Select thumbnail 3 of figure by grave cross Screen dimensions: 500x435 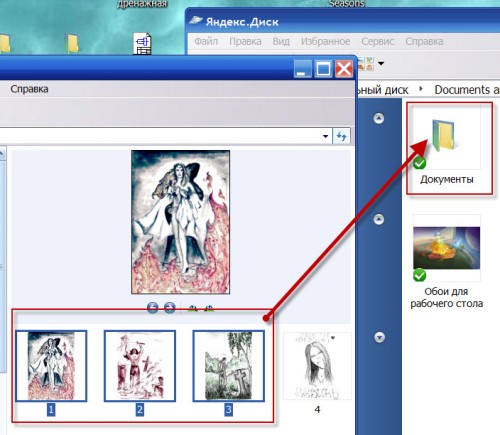click(229, 366)
